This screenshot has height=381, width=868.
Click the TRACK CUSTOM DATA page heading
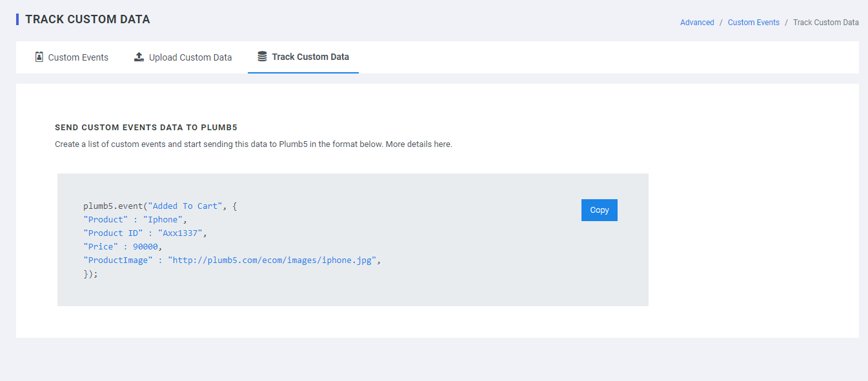(87, 19)
